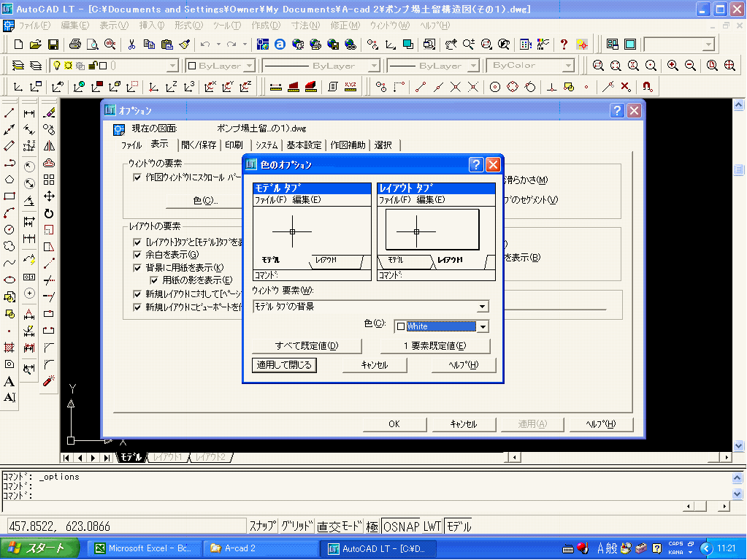Screen dimensions: 747x560
Task: Click the red question mark Help icon
Action: pyautogui.click(x=564, y=45)
